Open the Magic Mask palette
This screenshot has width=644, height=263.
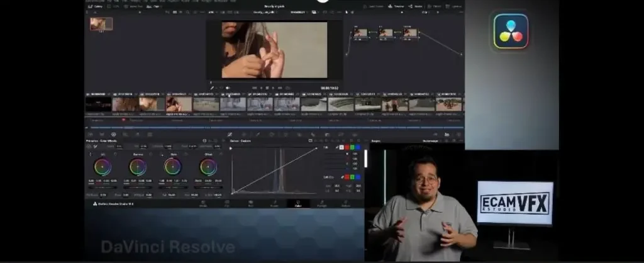pos(299,135)
